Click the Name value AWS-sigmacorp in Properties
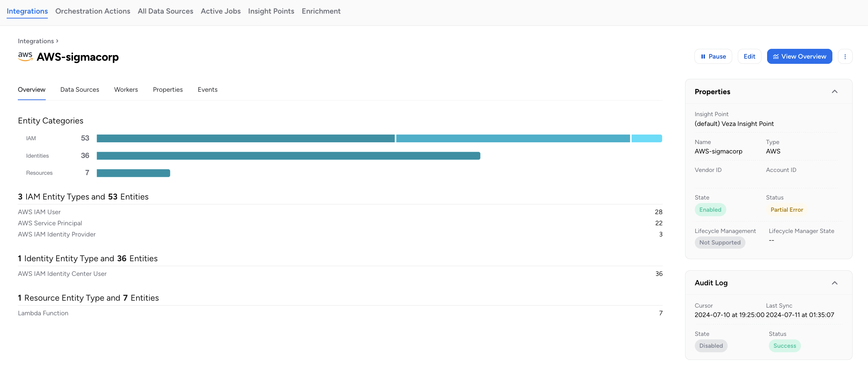Screen dimensions: 868x376 point(719,151)
